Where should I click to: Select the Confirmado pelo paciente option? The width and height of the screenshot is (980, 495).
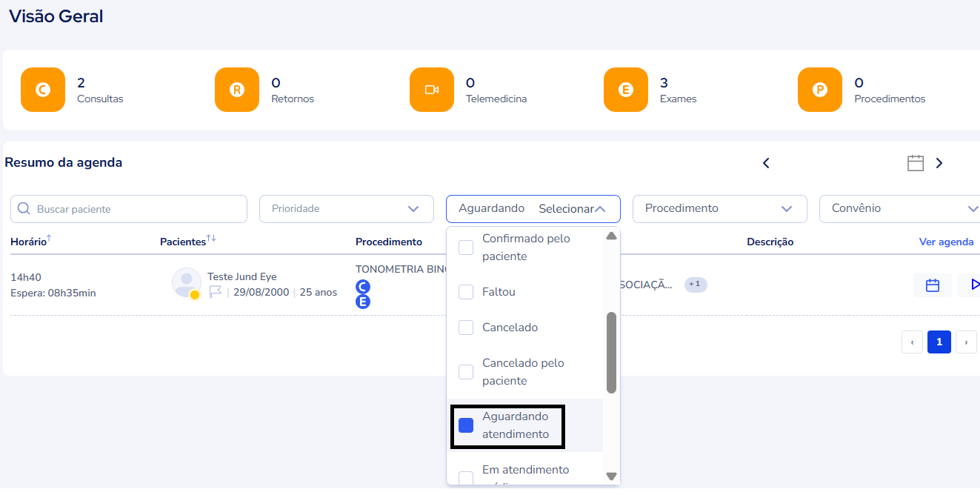click(x=466, y=247)
